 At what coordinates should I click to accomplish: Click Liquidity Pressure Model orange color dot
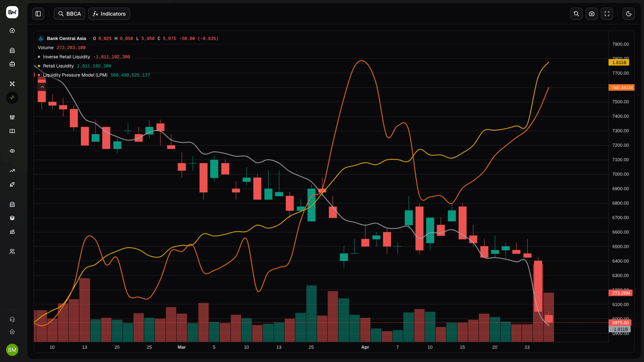tap(39, 75)
